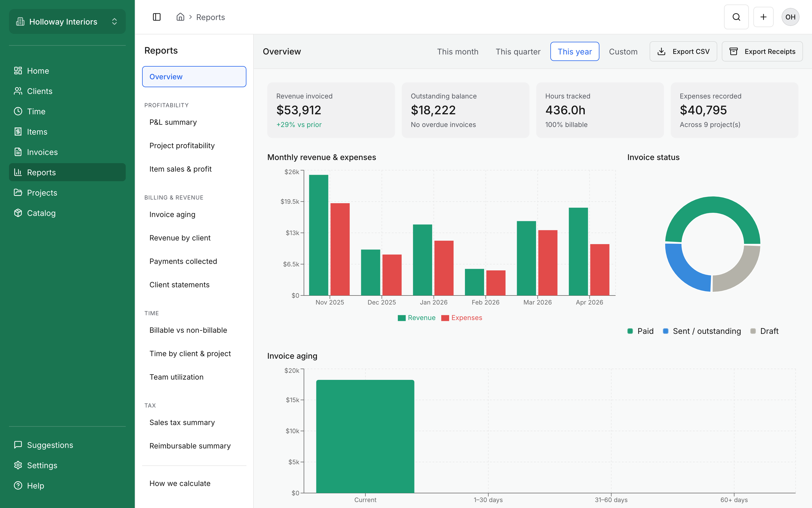Viewport: 812px width, 508px height.
Task: Open Home in the sidebar
Action: (x=67, y=71)
